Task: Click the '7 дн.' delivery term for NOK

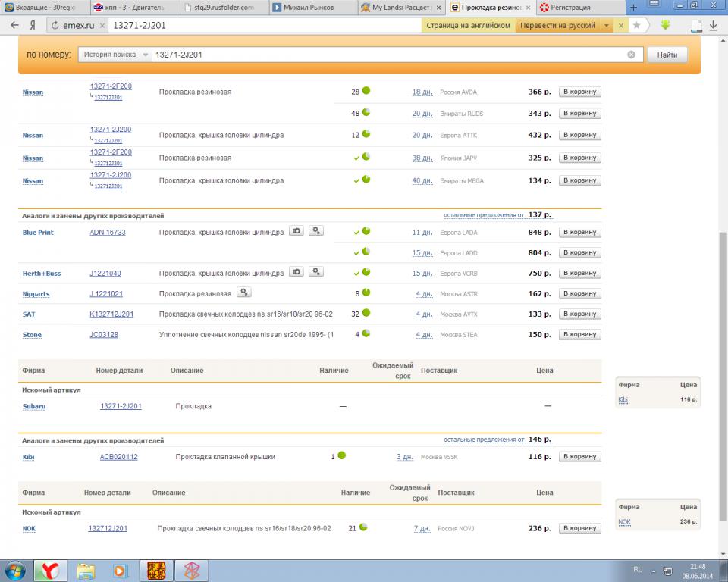Action: [x=422, y=528]
